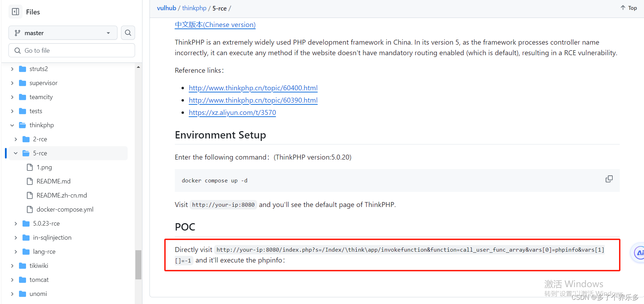
Task: Open the file search magnifier button
Action: 128,33
